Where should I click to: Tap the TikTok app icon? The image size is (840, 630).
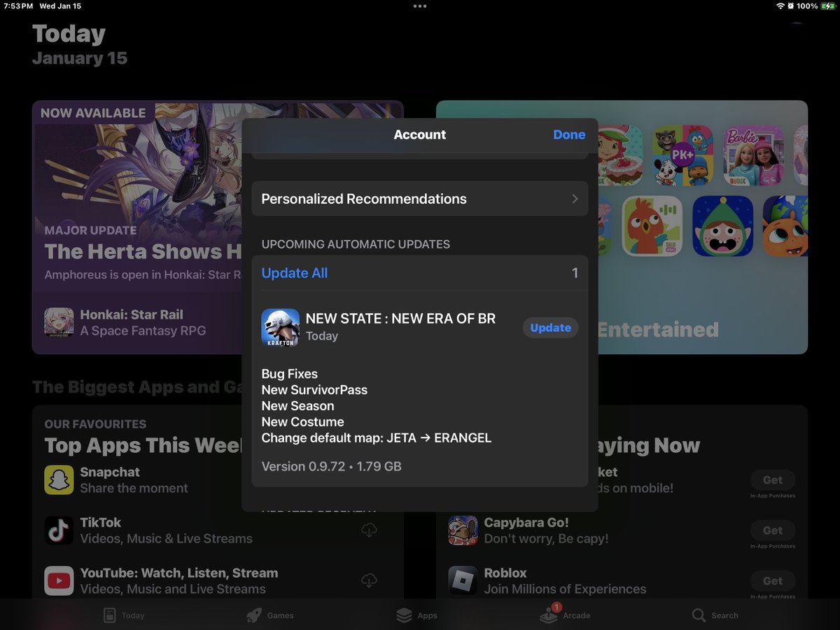(59, 531)
